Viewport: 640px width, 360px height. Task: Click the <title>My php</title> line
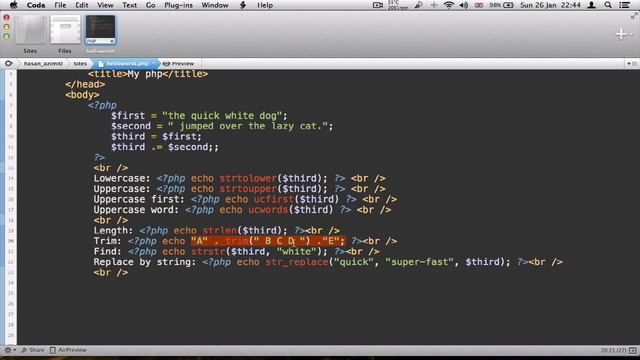pos(148,74)
